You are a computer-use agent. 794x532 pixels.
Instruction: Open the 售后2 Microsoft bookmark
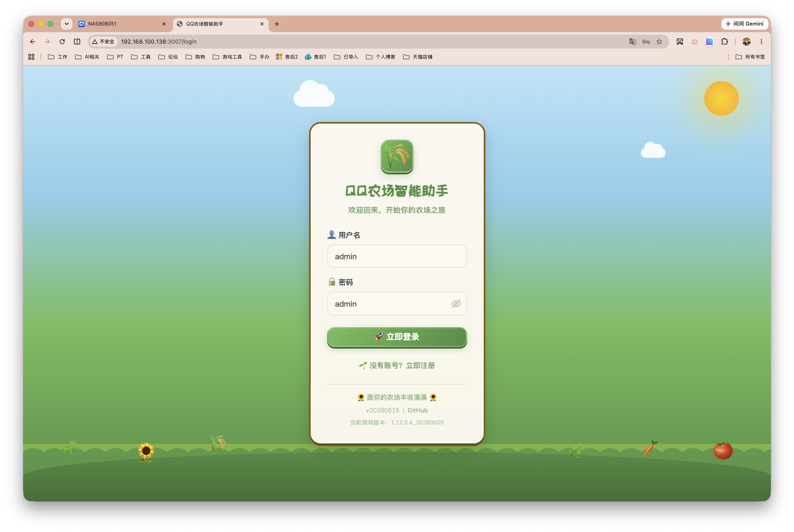(287, 57)
